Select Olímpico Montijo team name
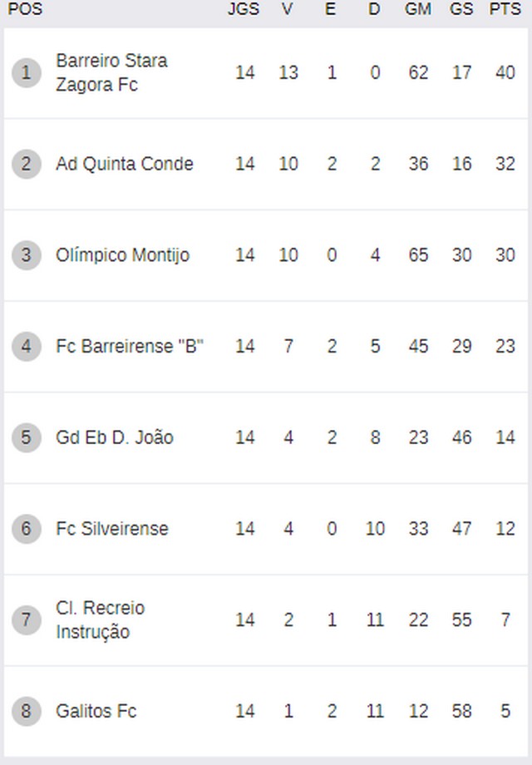This screenshot has width=532, height=765. pos(122,255)
